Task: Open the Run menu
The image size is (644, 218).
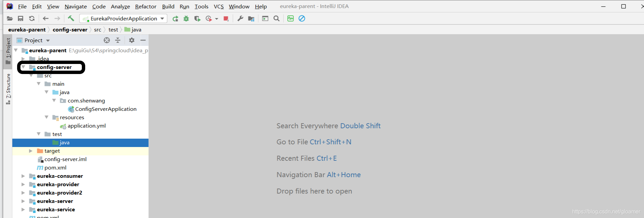Action: [x=184, y=6]
